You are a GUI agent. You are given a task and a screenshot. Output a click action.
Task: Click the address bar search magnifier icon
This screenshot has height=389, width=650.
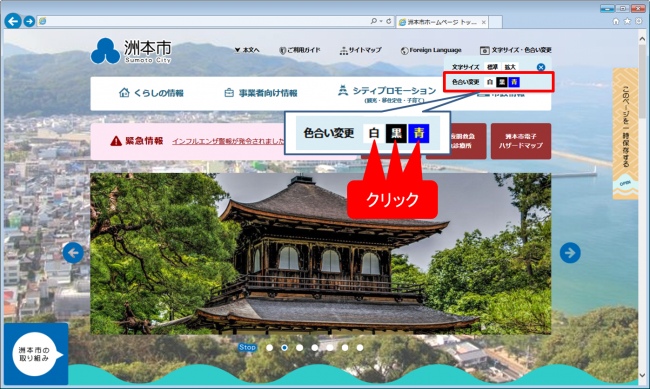coord(374,21)
